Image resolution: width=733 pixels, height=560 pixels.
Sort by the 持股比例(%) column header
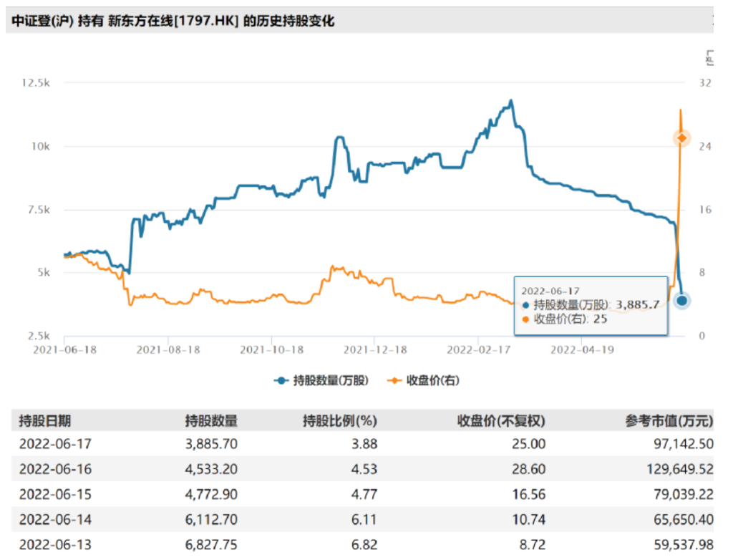pos(340,420)
